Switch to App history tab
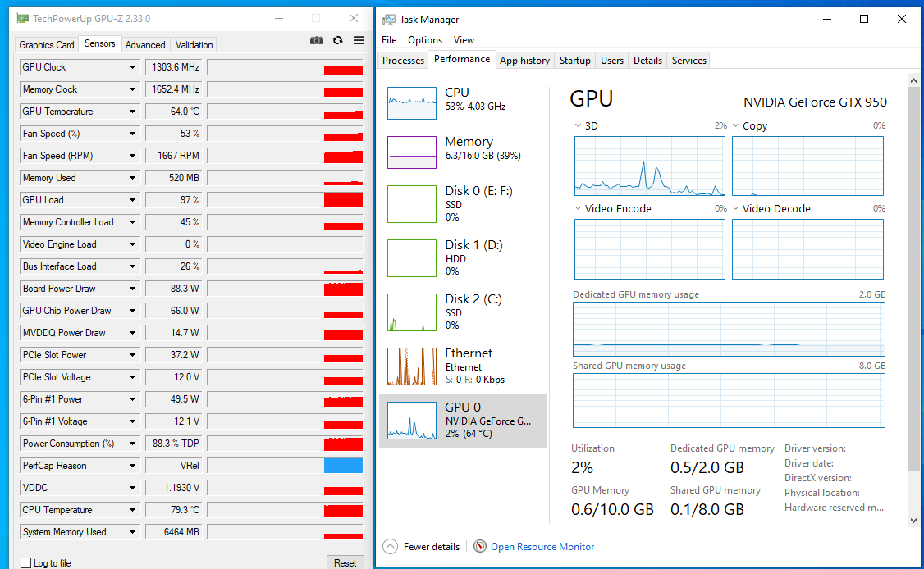The image size is (924, 569). coord(524,61)
